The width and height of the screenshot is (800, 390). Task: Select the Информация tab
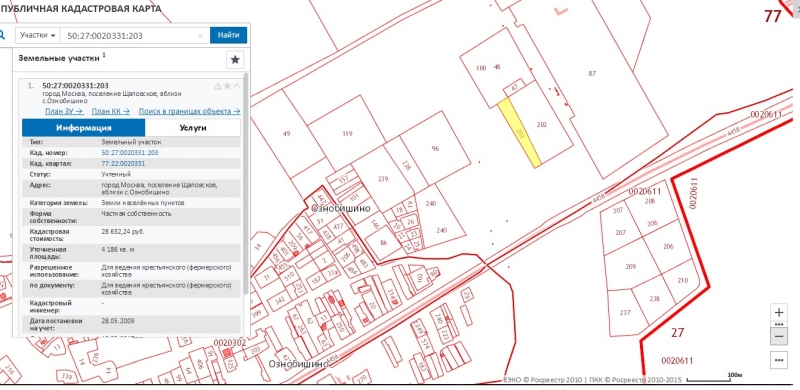coord(84,128)
